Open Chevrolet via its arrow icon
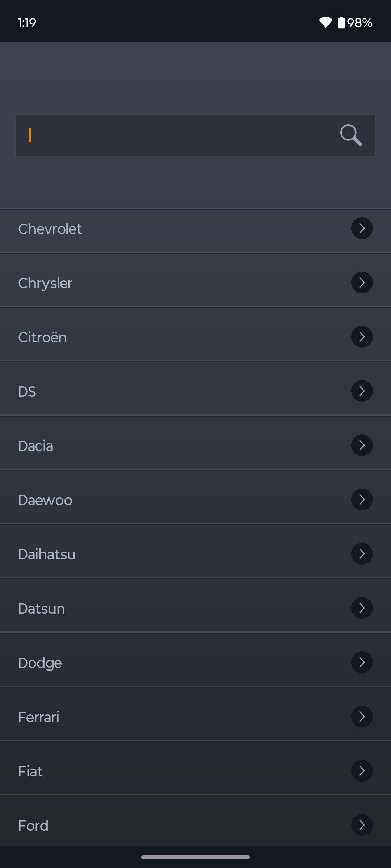Screen dimensions: 391x868 [x=362, y=228]
